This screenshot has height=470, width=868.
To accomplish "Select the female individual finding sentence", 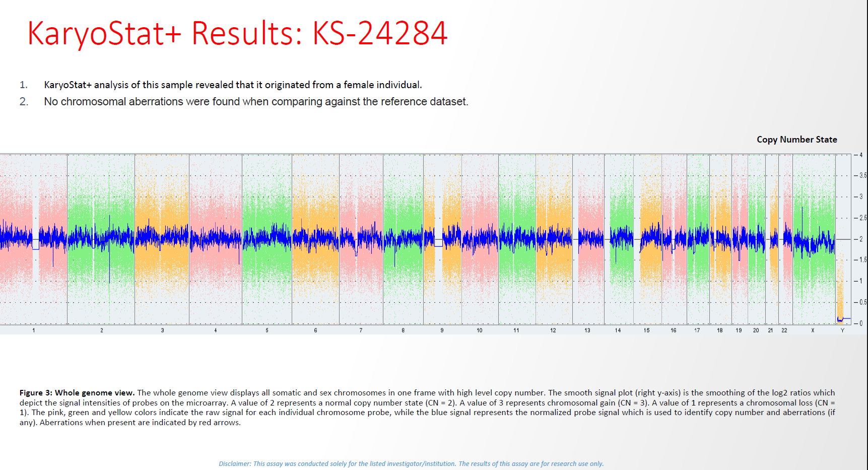I will pos(233,85).
